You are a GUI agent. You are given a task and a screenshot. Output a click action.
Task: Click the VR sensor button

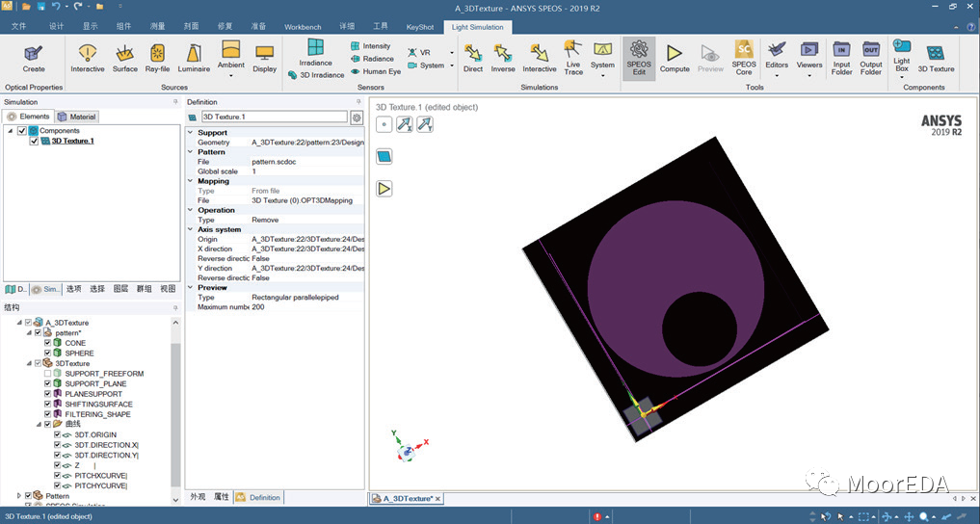coord(419,52)
